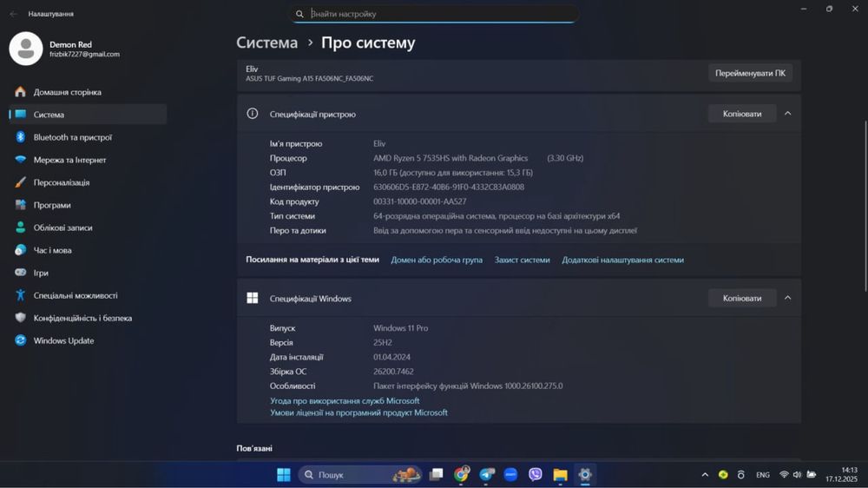
Task: Open Додаткові налаштування системи link
Action: (x=622, y=260)
